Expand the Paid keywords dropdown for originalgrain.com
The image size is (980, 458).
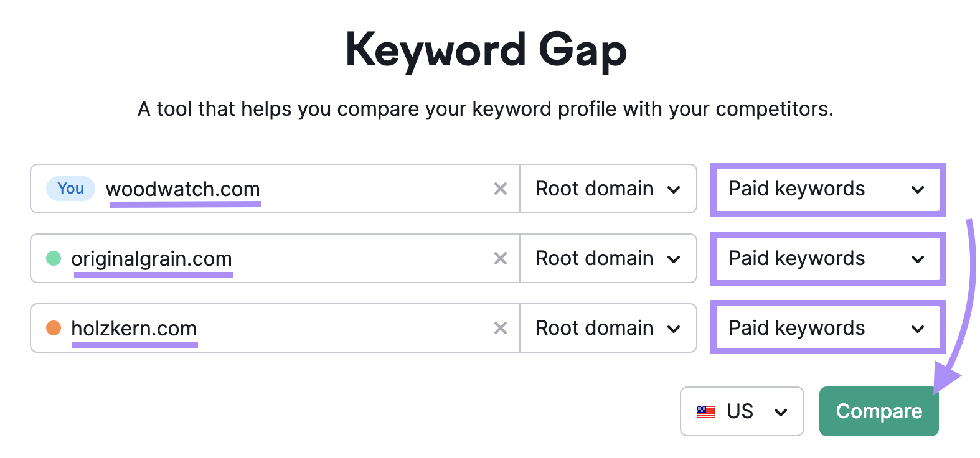pos(827,258)
